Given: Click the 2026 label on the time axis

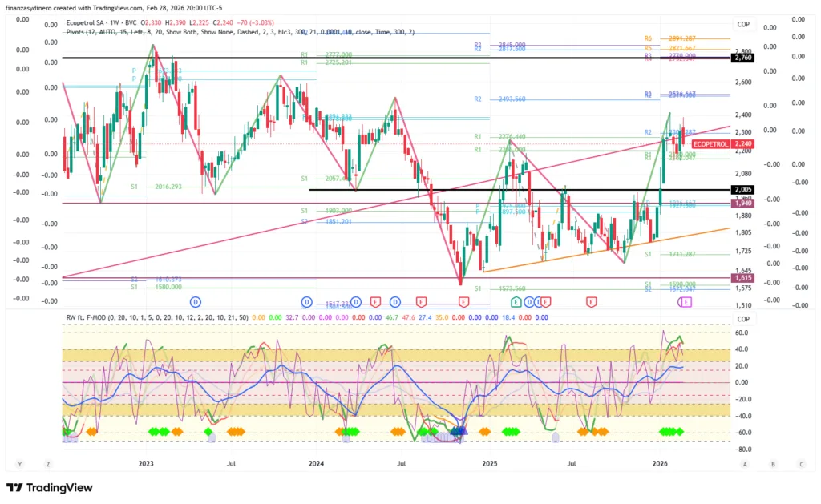Looking at the screenshot, I should pyautogui.click(x=661, y=463).
